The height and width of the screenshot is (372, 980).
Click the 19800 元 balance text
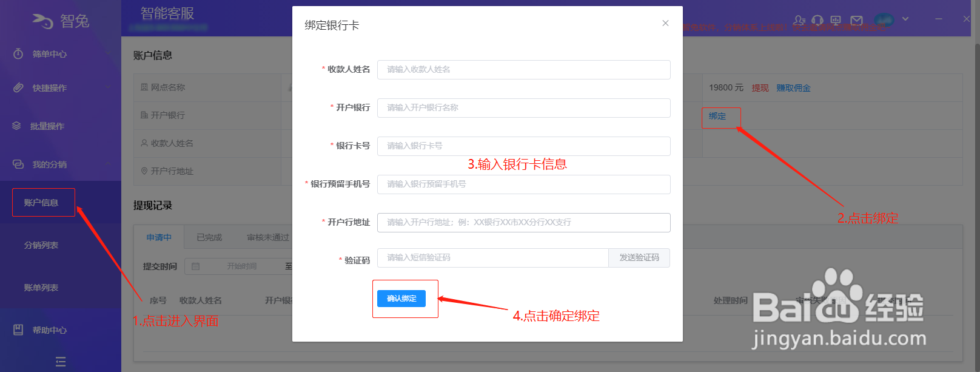click(x=726, y=88)
